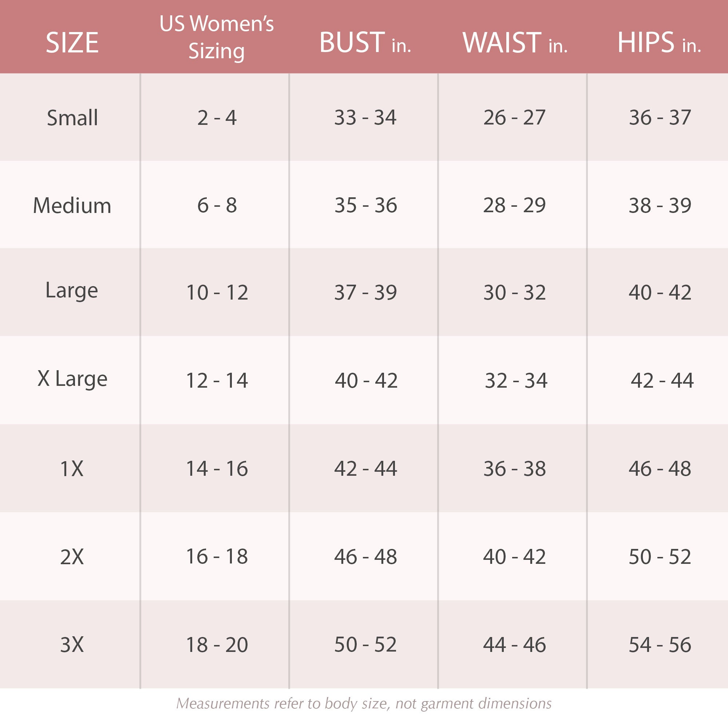Image resolution: width=728 pixels, height=728 pixels.
Task: Select the 3X size row label
Action: [72, 644]
